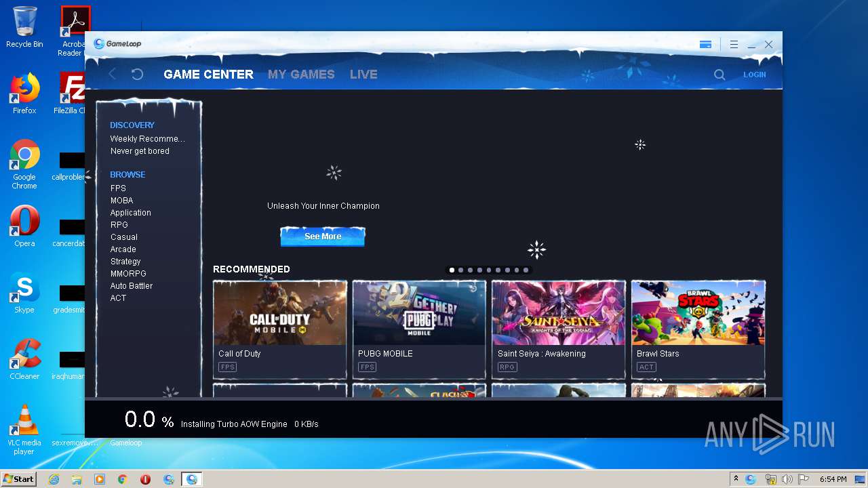The image size is (868, 488).
Task: Launch Chrome from the taskbar
Action: 123,479
